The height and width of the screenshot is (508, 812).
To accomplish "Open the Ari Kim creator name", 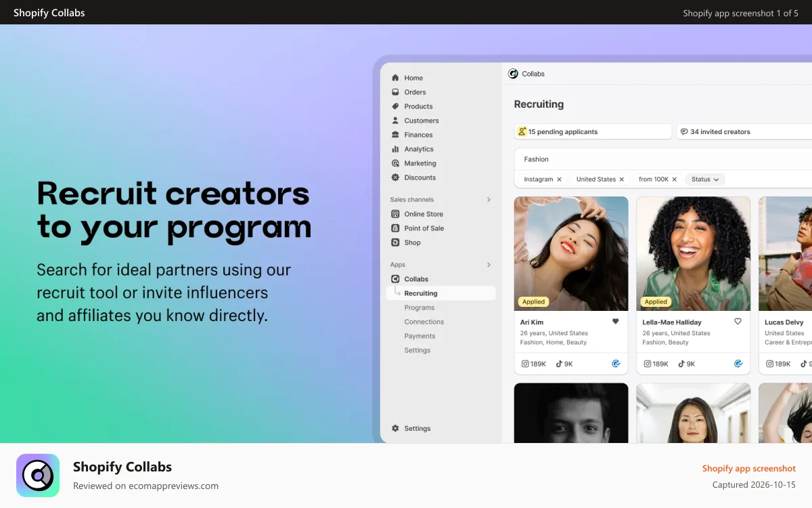I will (x=532, y=322).
